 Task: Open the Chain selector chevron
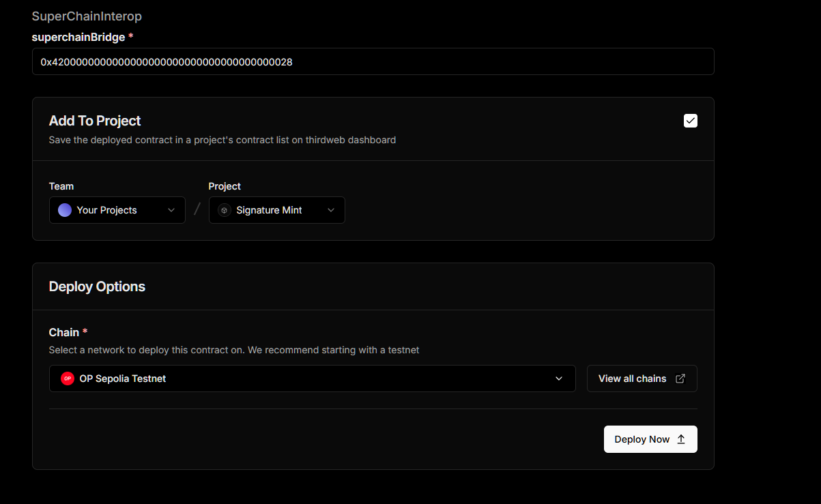tap(559, 379)
